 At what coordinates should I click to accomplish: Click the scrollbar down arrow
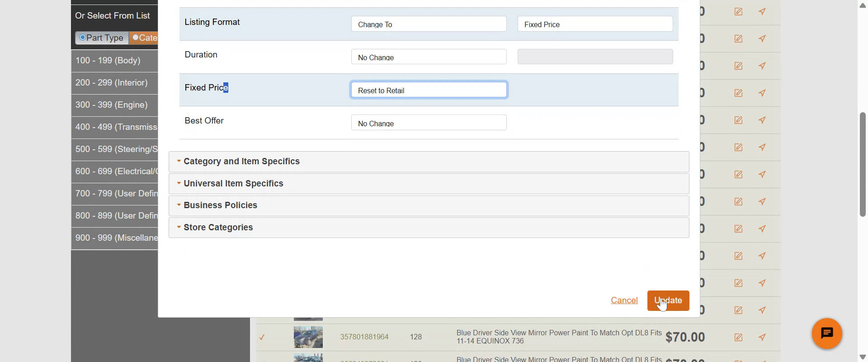[863, 357]
